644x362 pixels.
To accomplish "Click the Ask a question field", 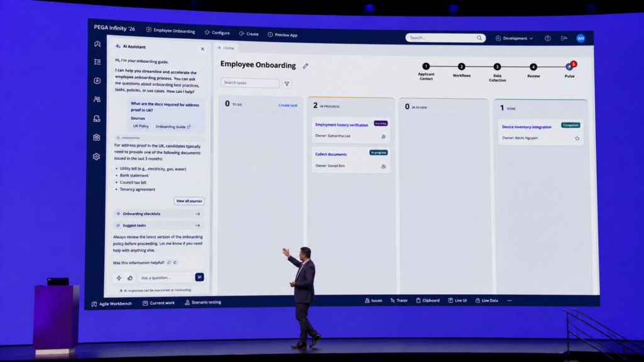I will pos(165,278).
